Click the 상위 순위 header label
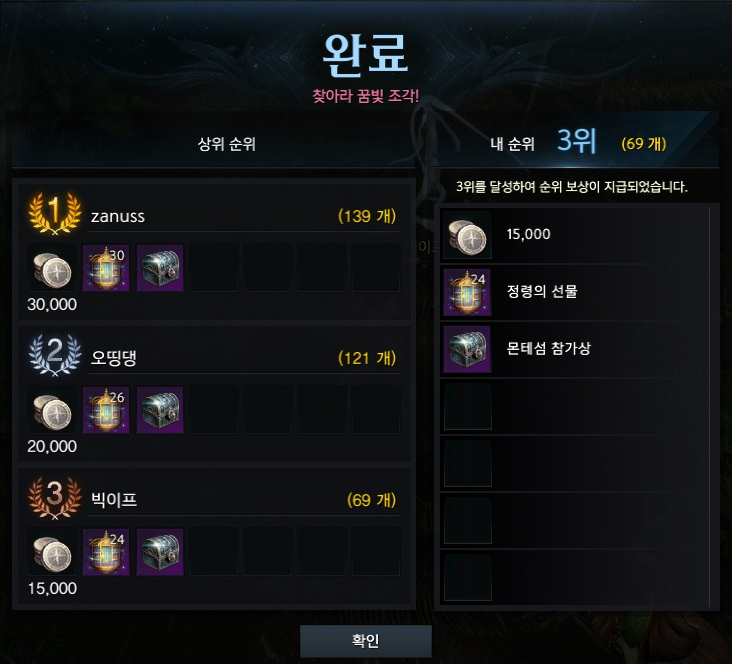 pyautogui.click(x=227, y=144)
